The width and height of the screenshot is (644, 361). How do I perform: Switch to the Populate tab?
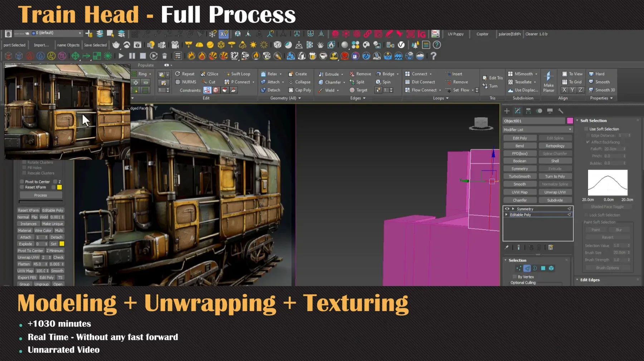pos(146,65)
